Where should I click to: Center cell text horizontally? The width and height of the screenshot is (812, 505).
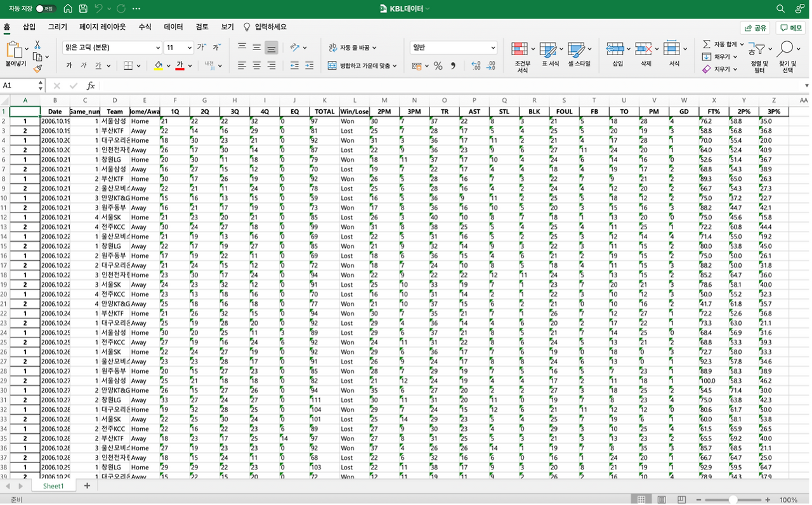pyautogui.click(x=256, y=66)
